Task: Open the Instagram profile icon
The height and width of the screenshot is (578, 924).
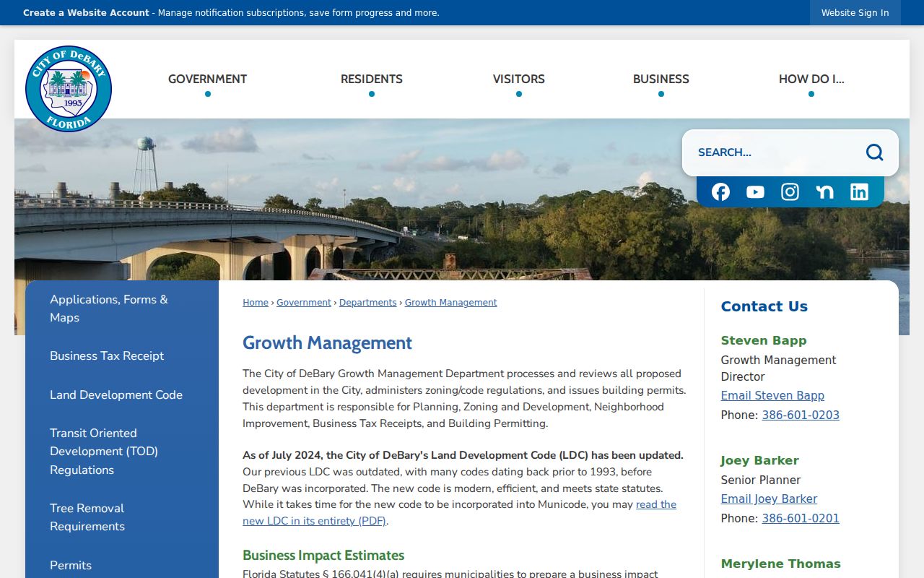Action: point(790,191)
